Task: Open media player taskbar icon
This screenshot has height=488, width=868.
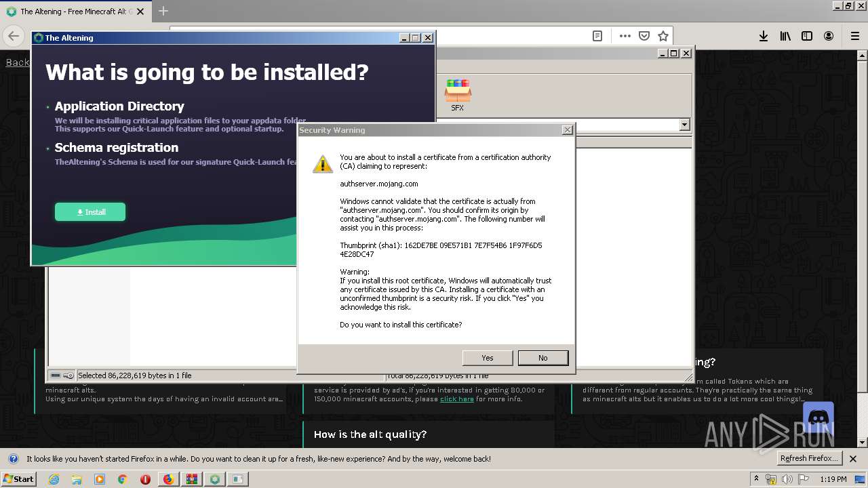Action: tap(100, 479)
